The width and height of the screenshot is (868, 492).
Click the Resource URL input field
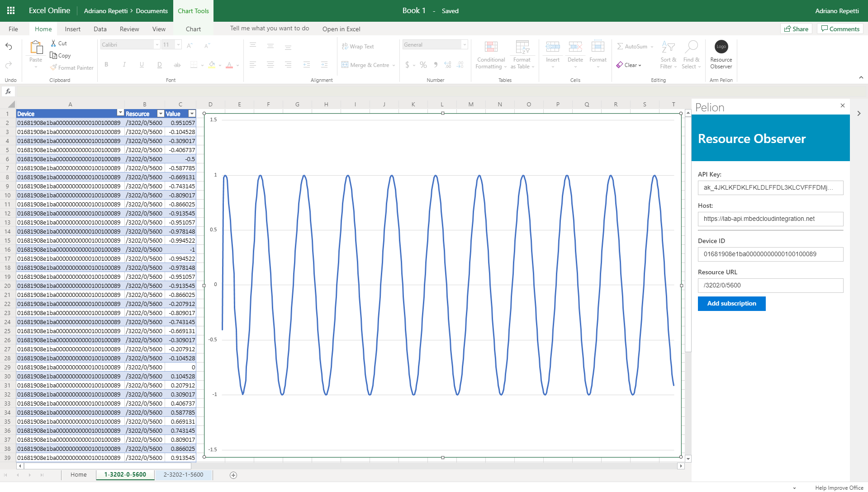[x=770, y=285]
